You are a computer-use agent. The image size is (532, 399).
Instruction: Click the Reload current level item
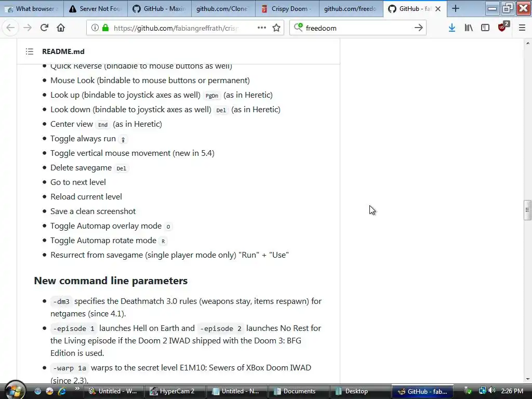click(86, 197)
